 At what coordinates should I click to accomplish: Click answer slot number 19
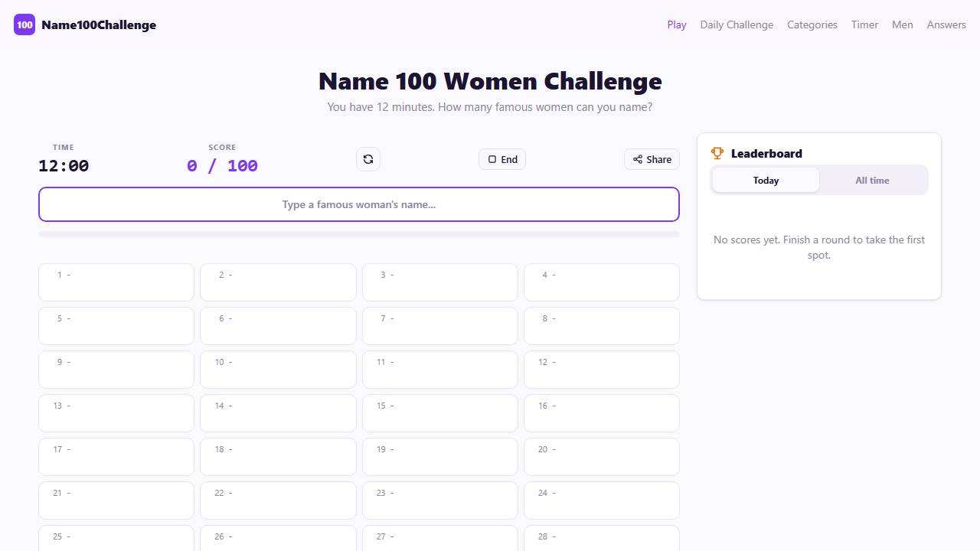pyautogui.click(x=440, y=457)
